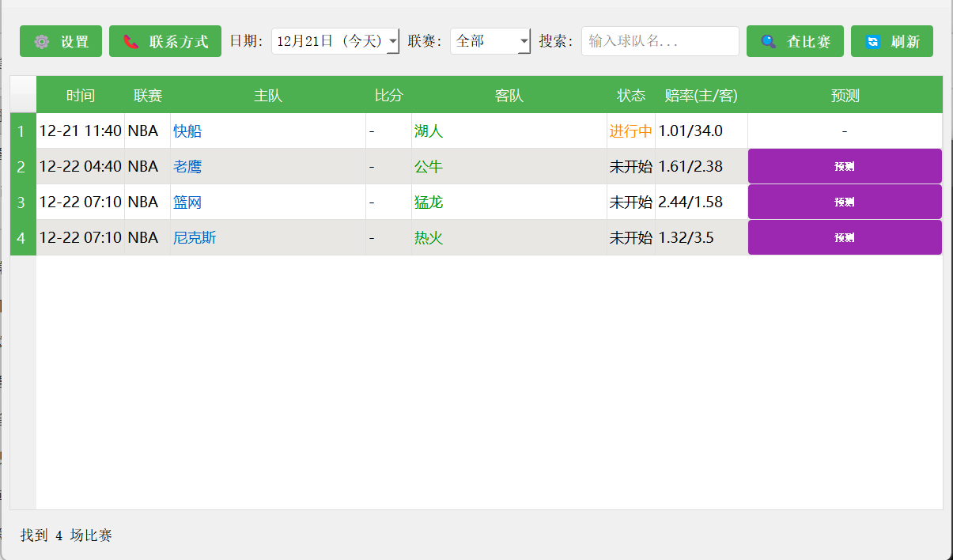Click the gear icon on Settings button
This screenshot has width=953, height=560.
(42, 42)
